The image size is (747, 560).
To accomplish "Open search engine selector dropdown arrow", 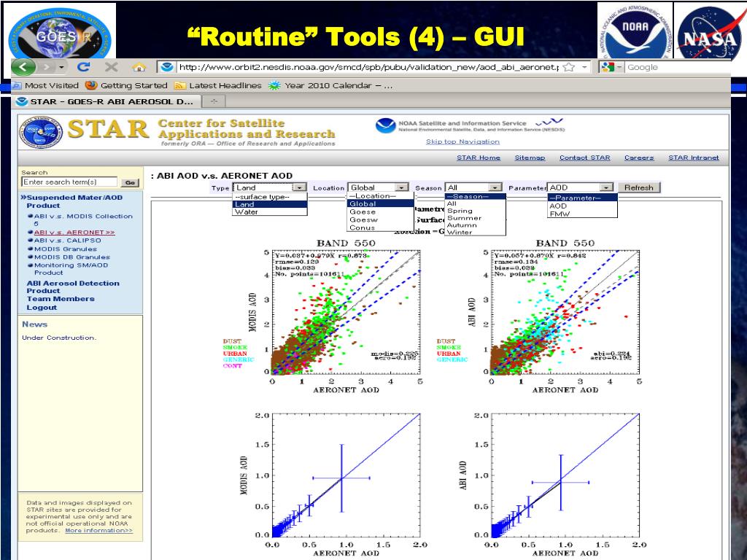I will click(619, 67).
